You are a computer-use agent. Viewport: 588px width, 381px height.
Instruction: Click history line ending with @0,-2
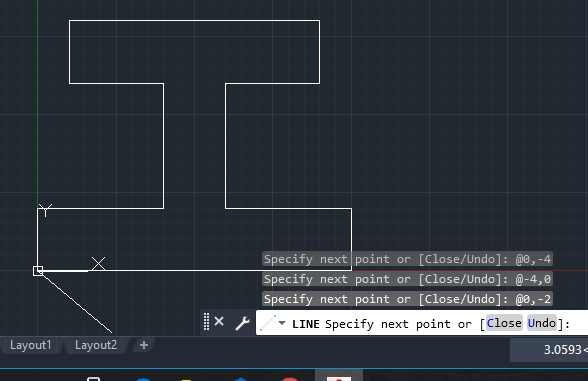pos(407,299)
